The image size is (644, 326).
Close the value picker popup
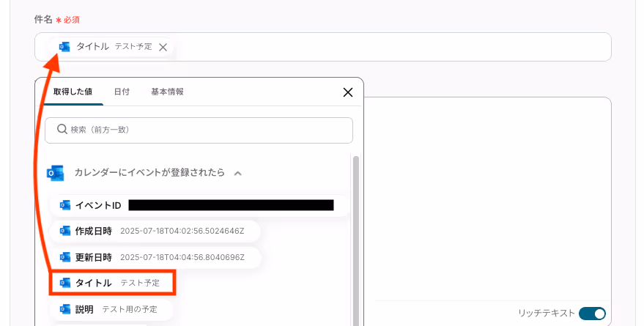coord(348,92)
